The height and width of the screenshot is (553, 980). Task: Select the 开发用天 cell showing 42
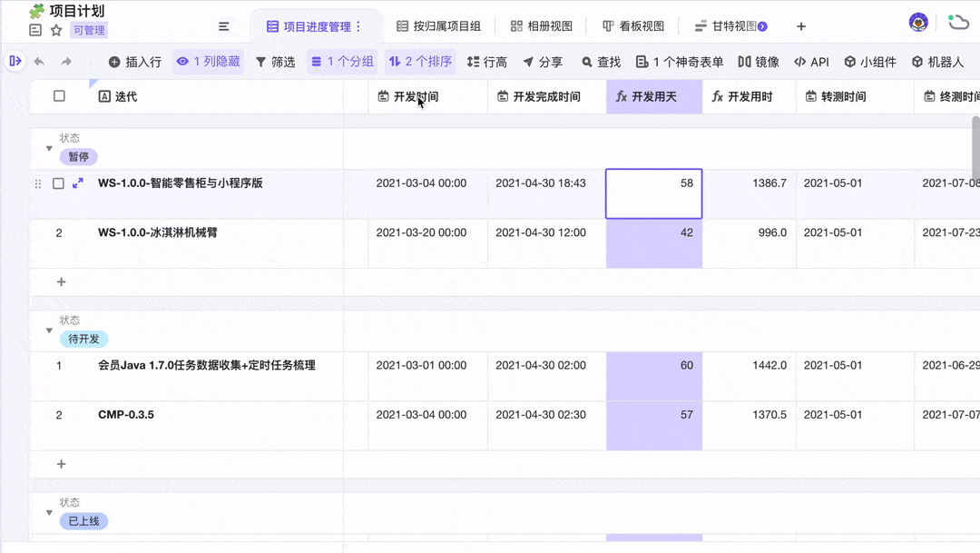pyautogui.click(x=653, y=243)
